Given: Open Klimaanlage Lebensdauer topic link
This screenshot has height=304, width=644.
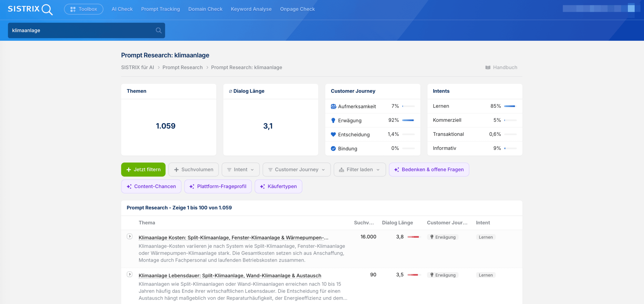Looking at the screenshot, I should pyautogui.click(x=230, y=276).
